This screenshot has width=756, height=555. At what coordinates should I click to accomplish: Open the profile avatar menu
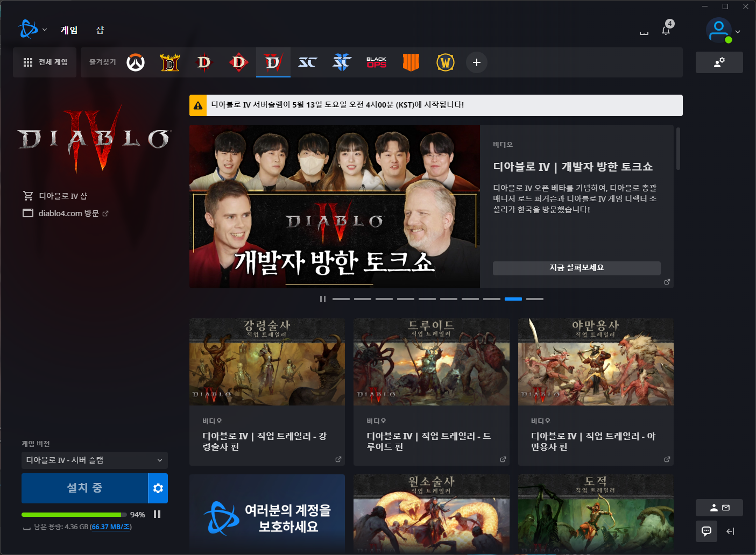point(719,31)
